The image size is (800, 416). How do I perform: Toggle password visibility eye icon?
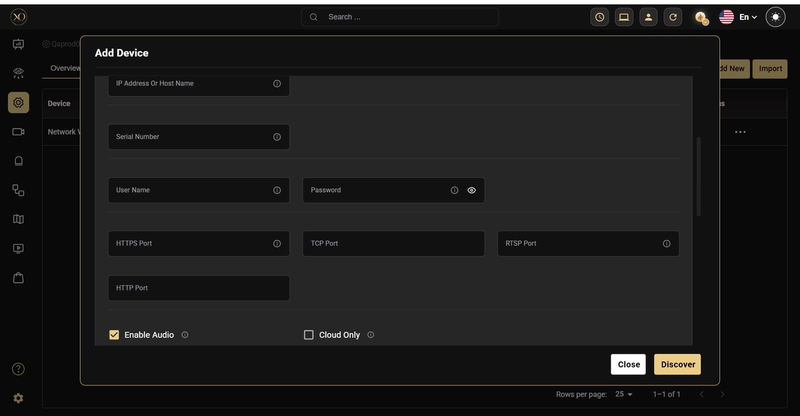pyautogui.click(x=471, y=190)
